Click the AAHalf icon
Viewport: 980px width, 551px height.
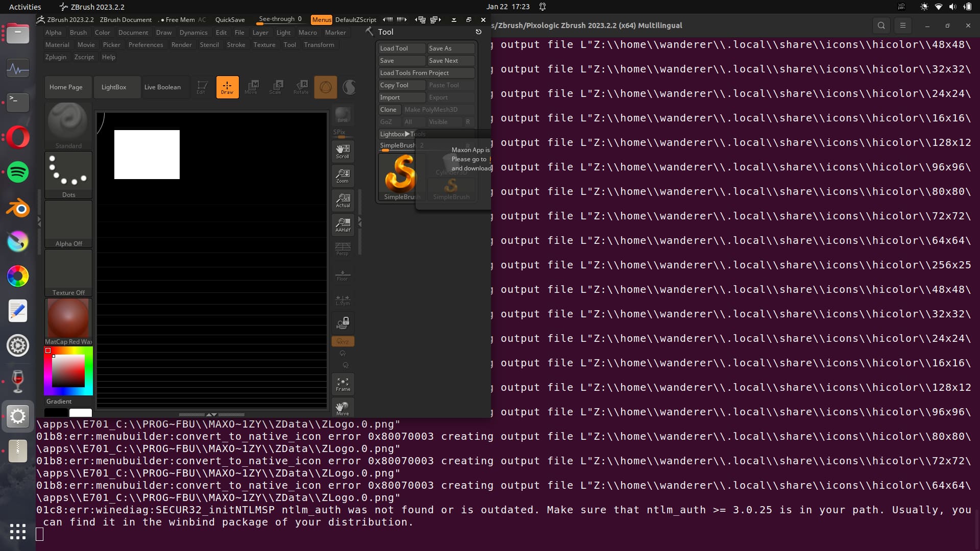click(342, 224)
